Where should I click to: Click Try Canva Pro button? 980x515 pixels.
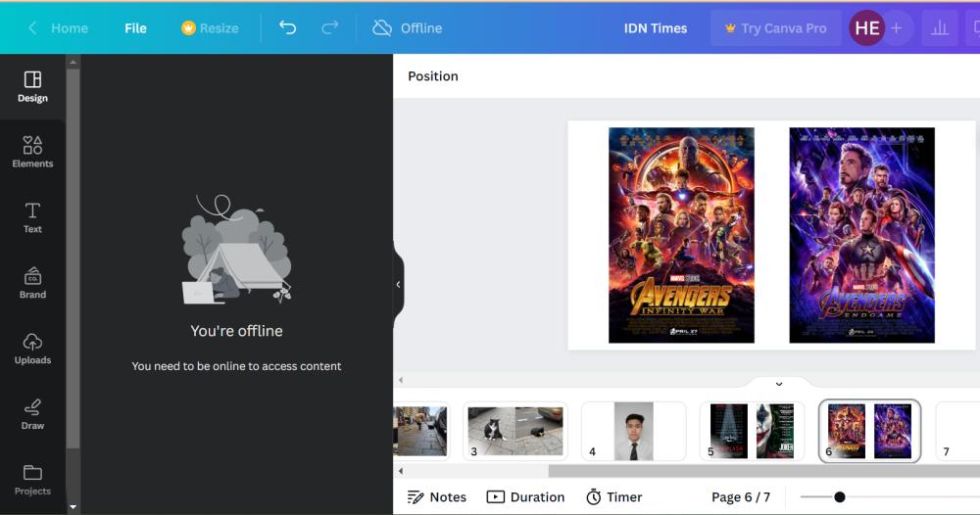(775, 28)
